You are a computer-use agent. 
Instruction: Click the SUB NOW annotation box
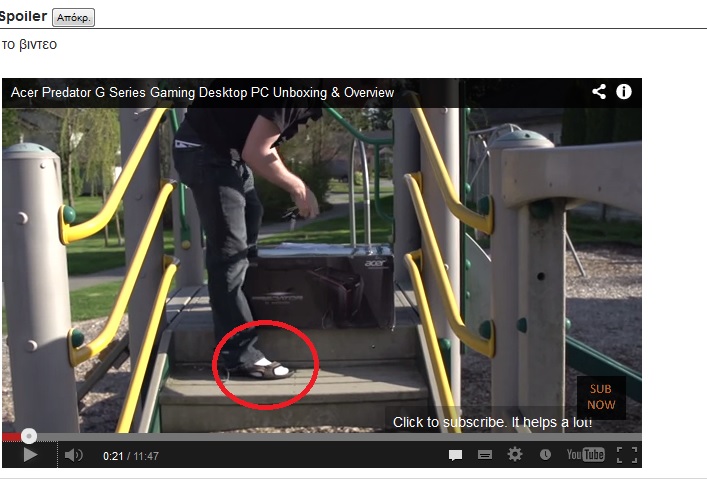coord(601,397)
